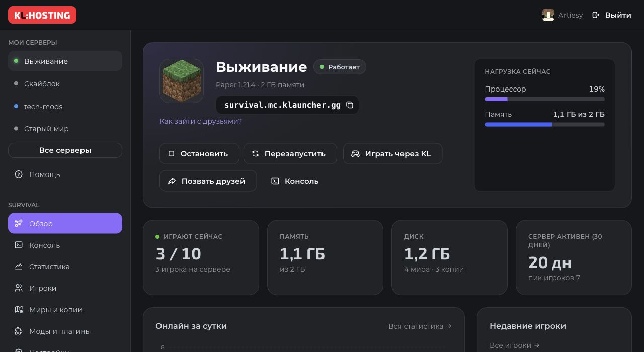Click the 19% processor value
This screenshot has width=644, height=352.
click(597, 89)
